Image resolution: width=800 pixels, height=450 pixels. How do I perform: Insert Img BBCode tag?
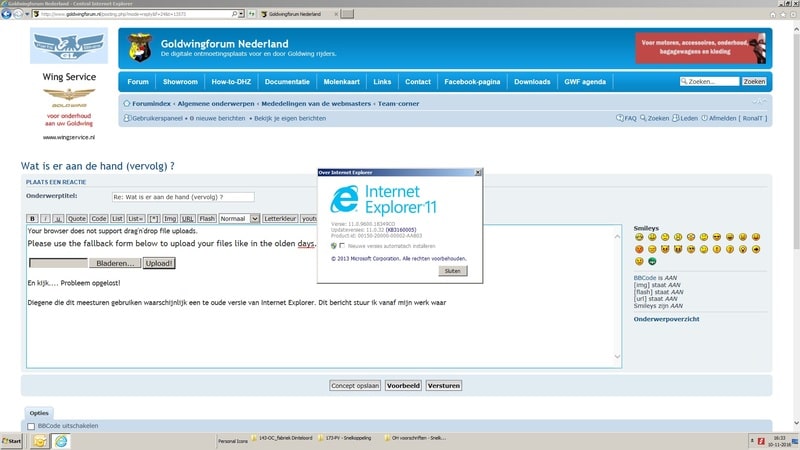[170, 218]
